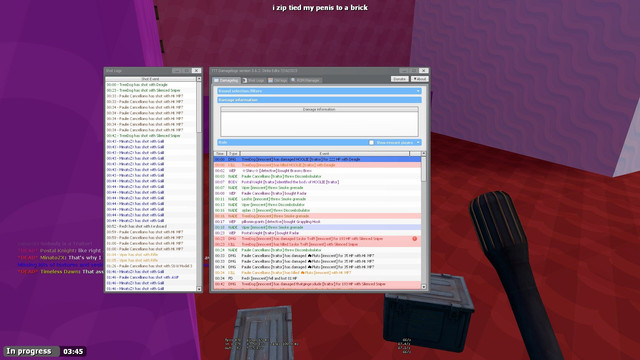Switch to the Shot Logs tab

pos(253,80)
